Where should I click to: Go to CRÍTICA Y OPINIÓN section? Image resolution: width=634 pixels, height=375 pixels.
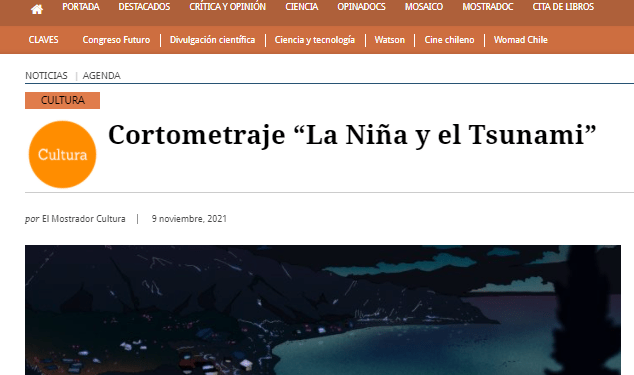(x=228, y=6)
